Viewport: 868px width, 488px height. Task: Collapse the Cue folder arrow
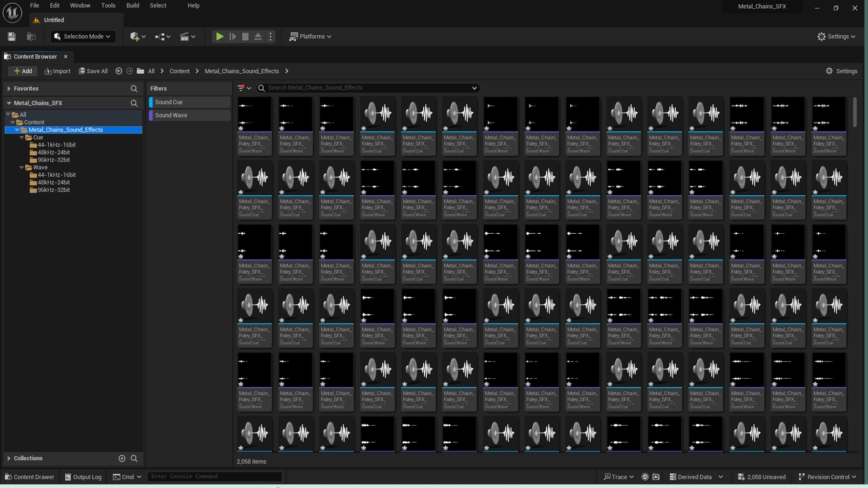[x=22, y=137]
